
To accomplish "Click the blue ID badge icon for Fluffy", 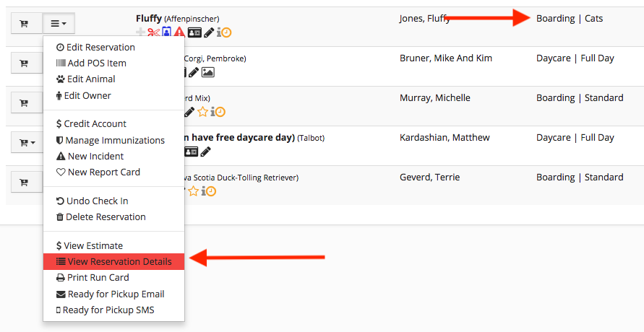I will (166, 32).
